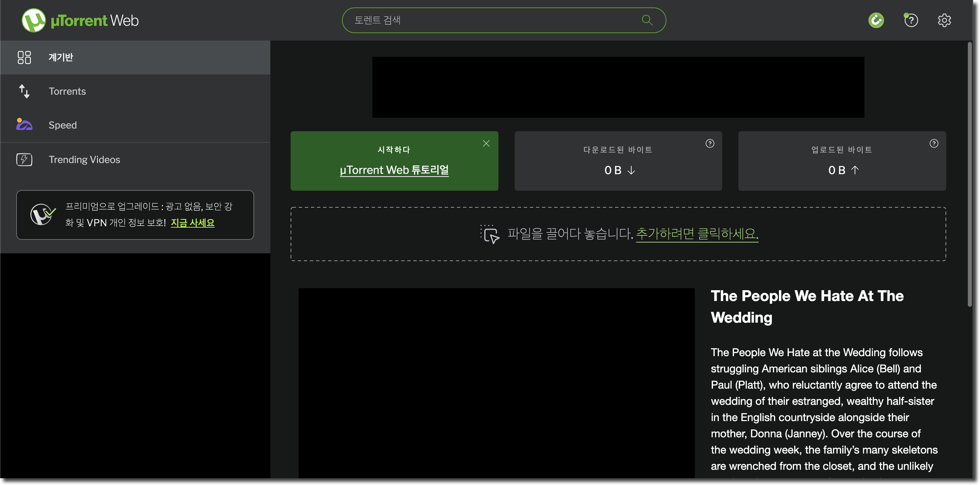Select the Torrents sidebar icon

24,91
